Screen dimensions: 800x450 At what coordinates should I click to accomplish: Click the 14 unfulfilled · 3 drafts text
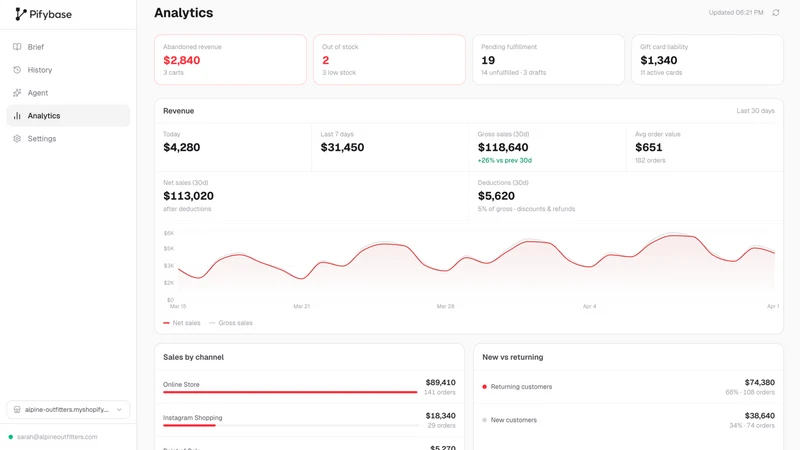coord(513,72)
